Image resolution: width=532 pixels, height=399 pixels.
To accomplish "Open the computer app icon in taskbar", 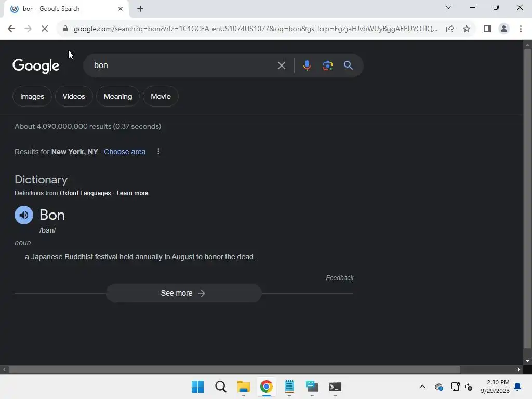I will [312, 387].
